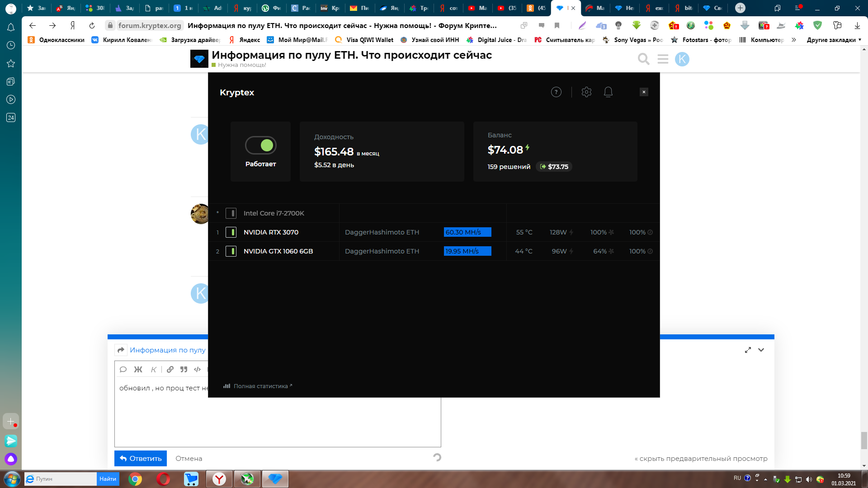Close the Kryptex image preview
Viewport: 868px width, 488px height.
pyautogui.click(x=644, y=92)
